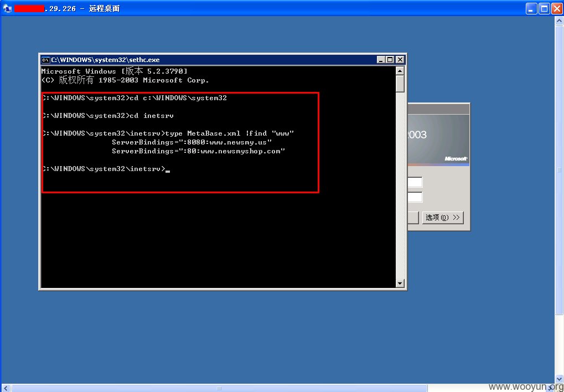This screenshot has height=392, width=564.
Task: Click the sethc.exe window title text
Action: 105,60
